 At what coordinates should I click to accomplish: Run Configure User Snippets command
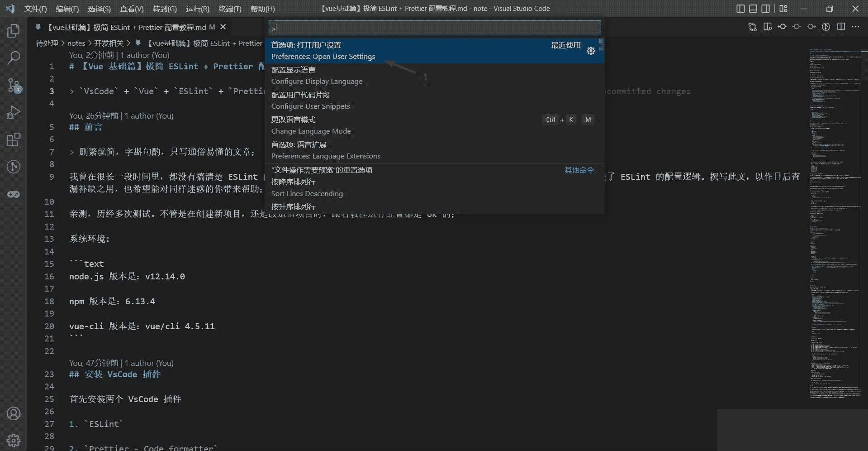click(x=434, y=101)
